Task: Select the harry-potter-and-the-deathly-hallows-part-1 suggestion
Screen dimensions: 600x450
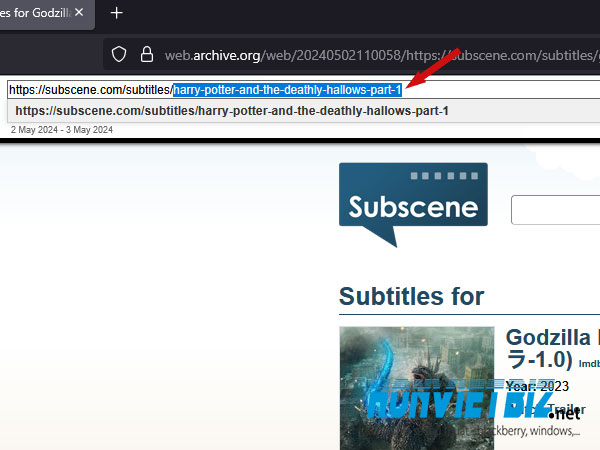Action: 303,111
